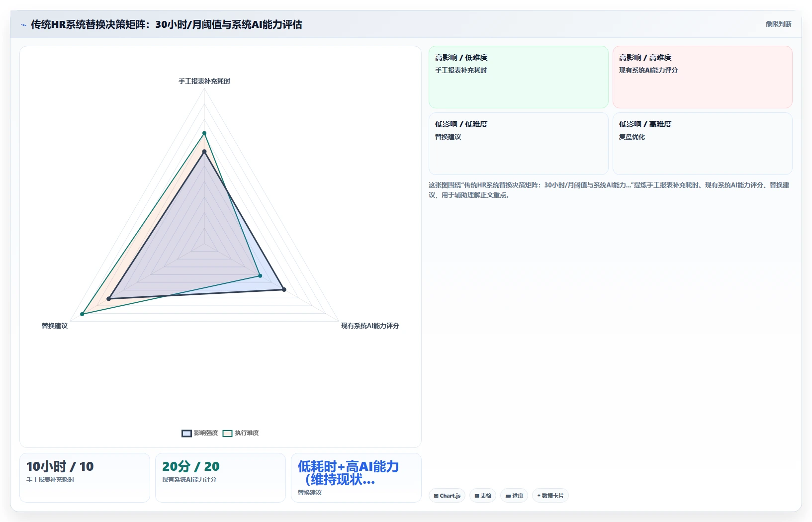This screenshot has height=522, width=812.
Task: Click the 数据卡片 tag chip
Action: (x=550, y=496)
